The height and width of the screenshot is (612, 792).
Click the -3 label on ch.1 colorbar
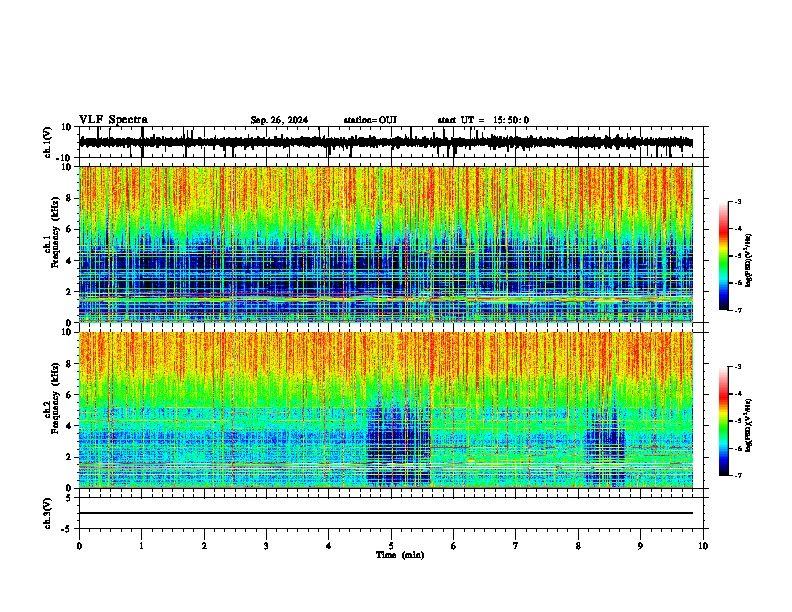point(738,201)
